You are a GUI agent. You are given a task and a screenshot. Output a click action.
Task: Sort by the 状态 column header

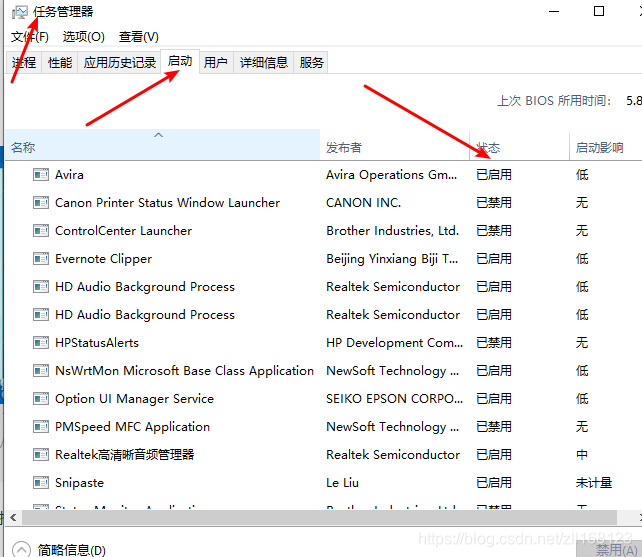point(520,145)
